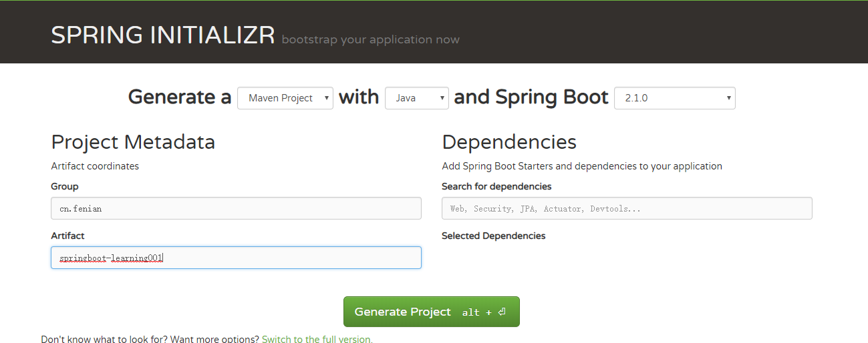This screenshot has width=868, height=343.
Task: Select the Dependencies section heading
Action: tap(509, 142)
